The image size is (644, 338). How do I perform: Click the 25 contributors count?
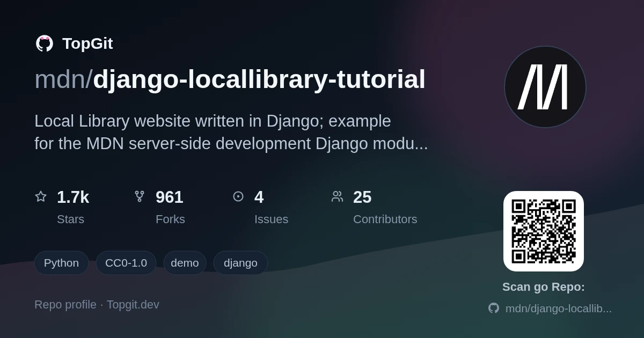(362, 197)
